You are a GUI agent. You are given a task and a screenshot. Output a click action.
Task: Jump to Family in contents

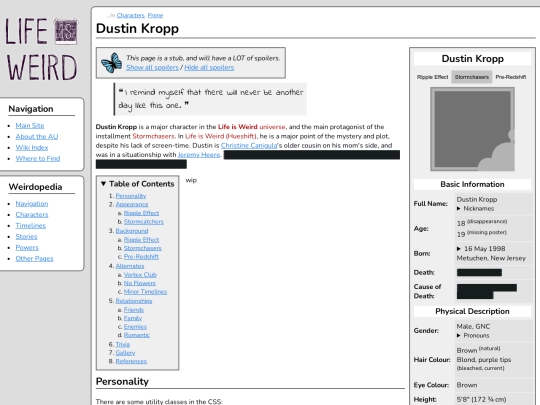pyautogui.click(x=133, y=319)
